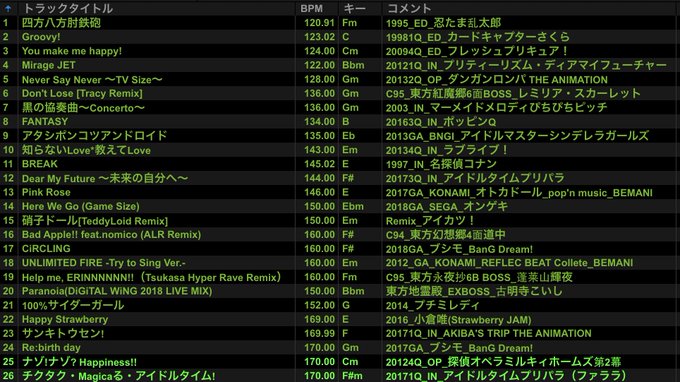Select track Happy Strawberry

(65, 319)
